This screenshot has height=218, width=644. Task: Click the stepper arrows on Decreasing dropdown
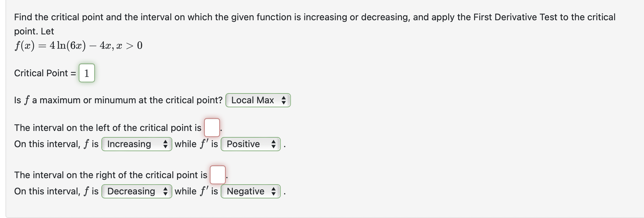click(165, 191)
